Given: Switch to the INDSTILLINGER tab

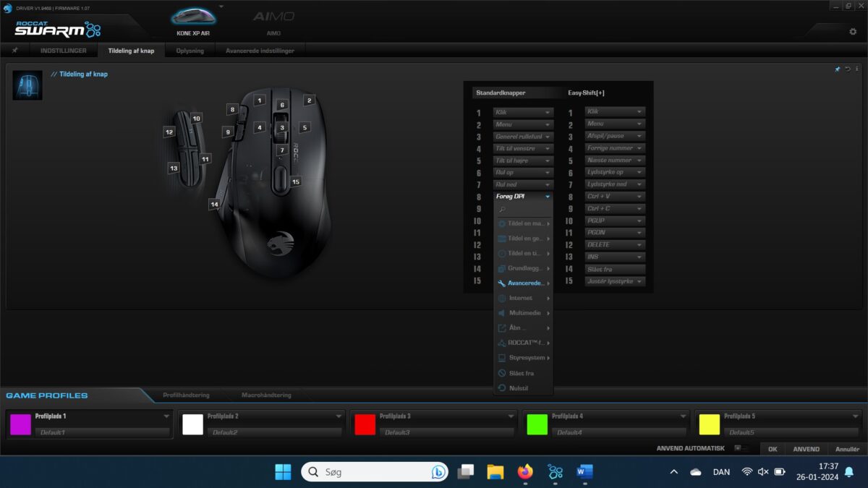Looking at the screenshot, I should click(x=64, y=51).
